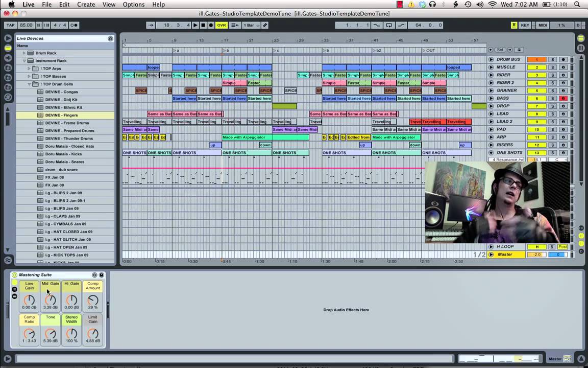
Task: Solo the MUSCLE track
Action: pos(552,67)
